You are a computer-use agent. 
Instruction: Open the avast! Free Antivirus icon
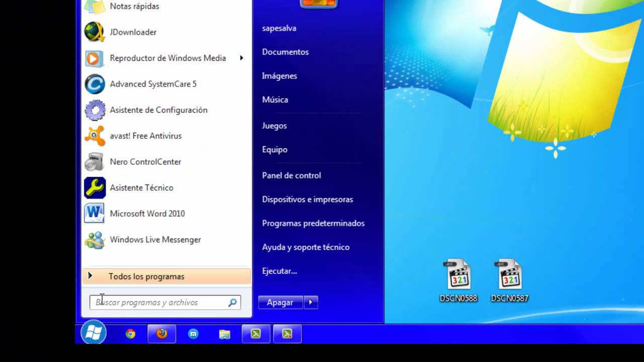95,136
